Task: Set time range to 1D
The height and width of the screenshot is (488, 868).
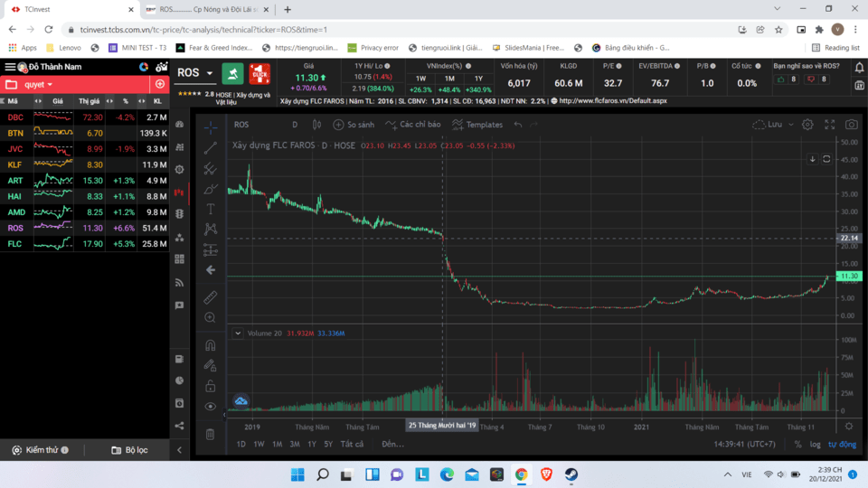Action: [x=241, y=444]
